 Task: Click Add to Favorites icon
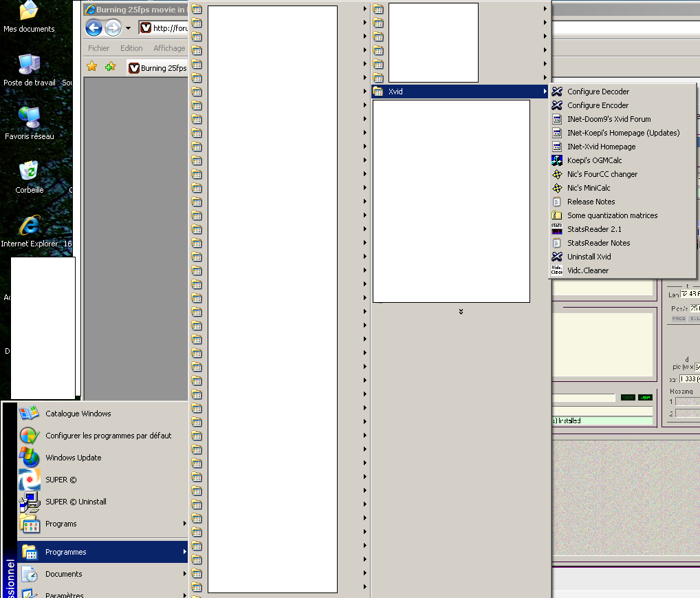coord(110,67)
